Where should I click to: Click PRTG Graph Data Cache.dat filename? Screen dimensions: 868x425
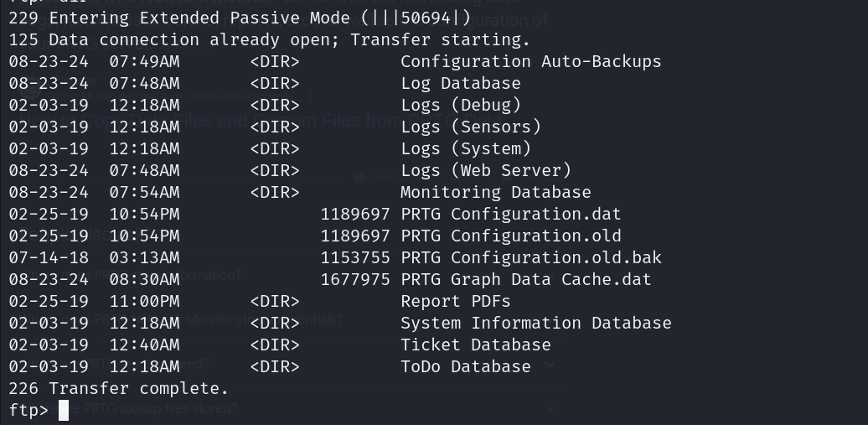point(525,279)
